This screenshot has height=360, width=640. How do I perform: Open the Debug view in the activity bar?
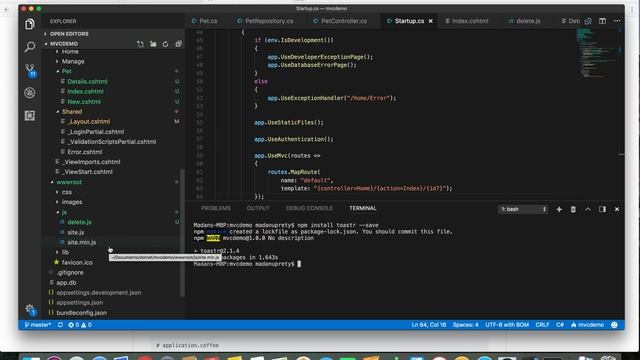point(29,93)
